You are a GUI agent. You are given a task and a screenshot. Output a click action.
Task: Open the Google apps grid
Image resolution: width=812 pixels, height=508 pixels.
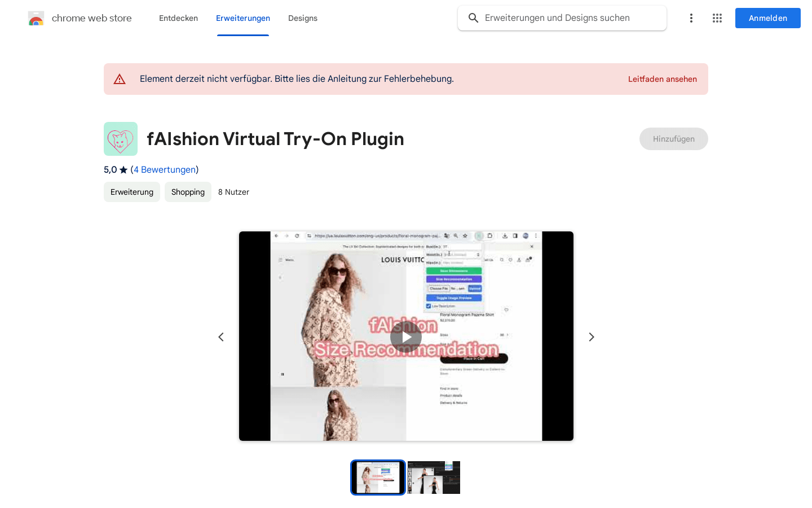[717, 18]
